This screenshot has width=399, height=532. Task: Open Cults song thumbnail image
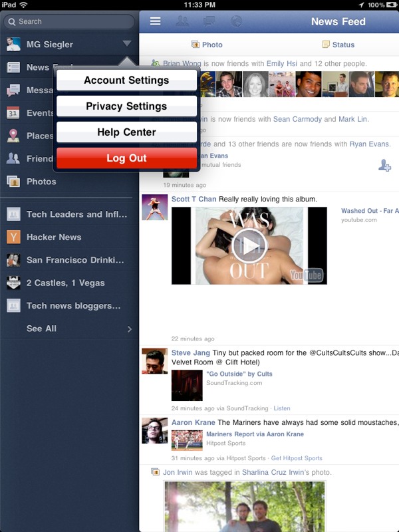tap(187, 386)
